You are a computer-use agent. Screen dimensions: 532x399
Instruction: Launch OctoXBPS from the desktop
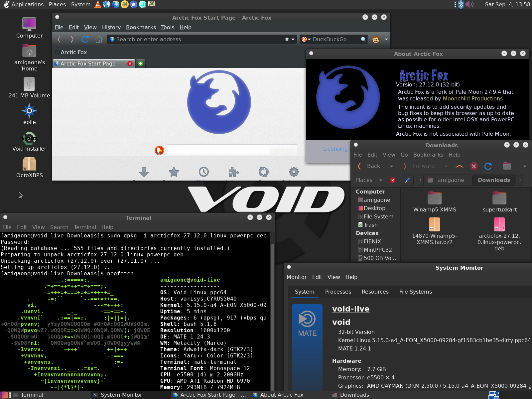tap(29, 168)
